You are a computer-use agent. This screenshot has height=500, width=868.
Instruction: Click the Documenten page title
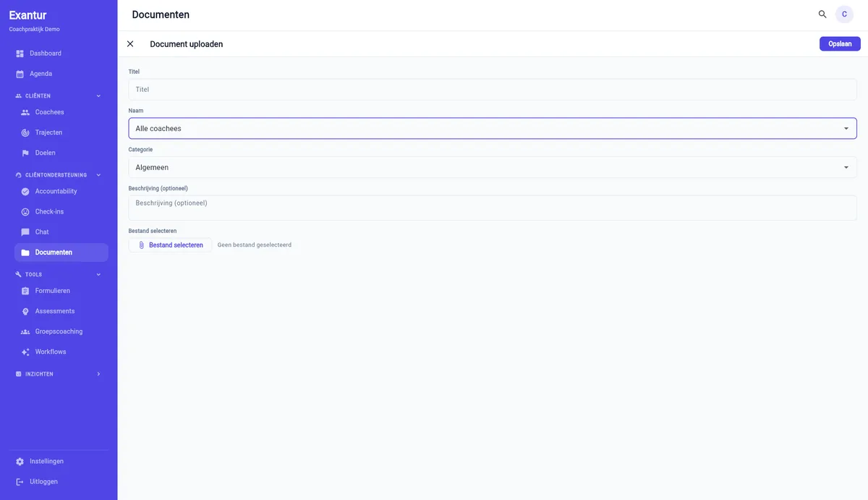click(161, 14)
